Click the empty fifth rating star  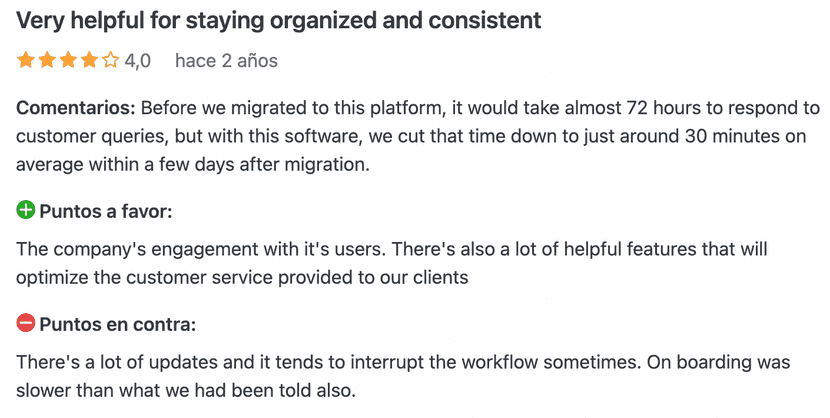pyautogui.click(x=110, y=61)
